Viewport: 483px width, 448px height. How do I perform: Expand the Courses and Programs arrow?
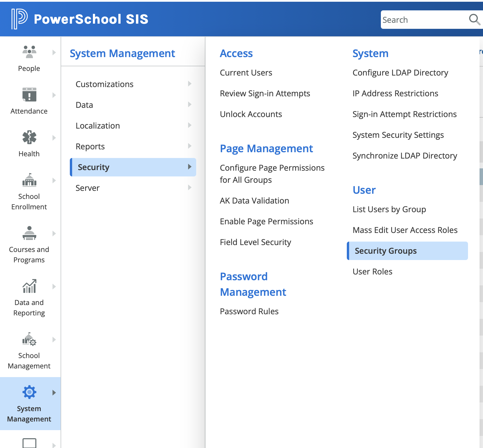tap(54, 234)
